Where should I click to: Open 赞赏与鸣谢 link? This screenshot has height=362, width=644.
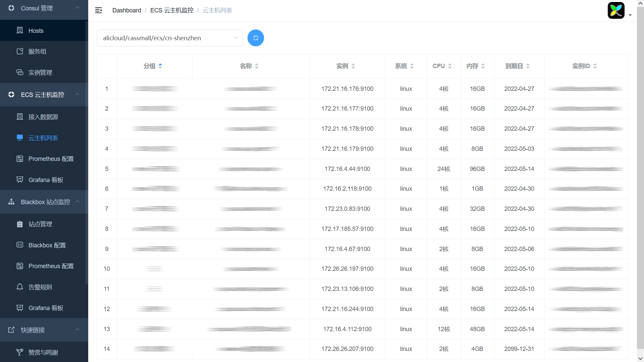43,352
